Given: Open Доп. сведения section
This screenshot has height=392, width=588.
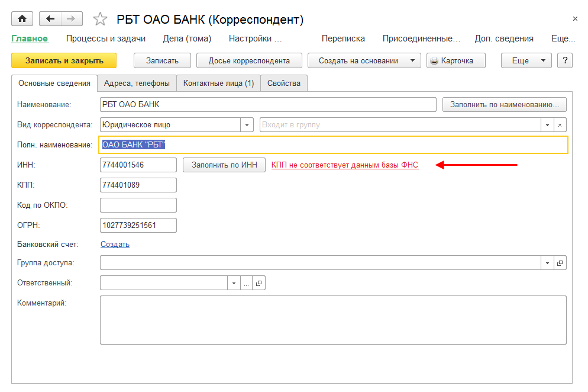Looking at the screenshot, I should click(x=504, y=38).
